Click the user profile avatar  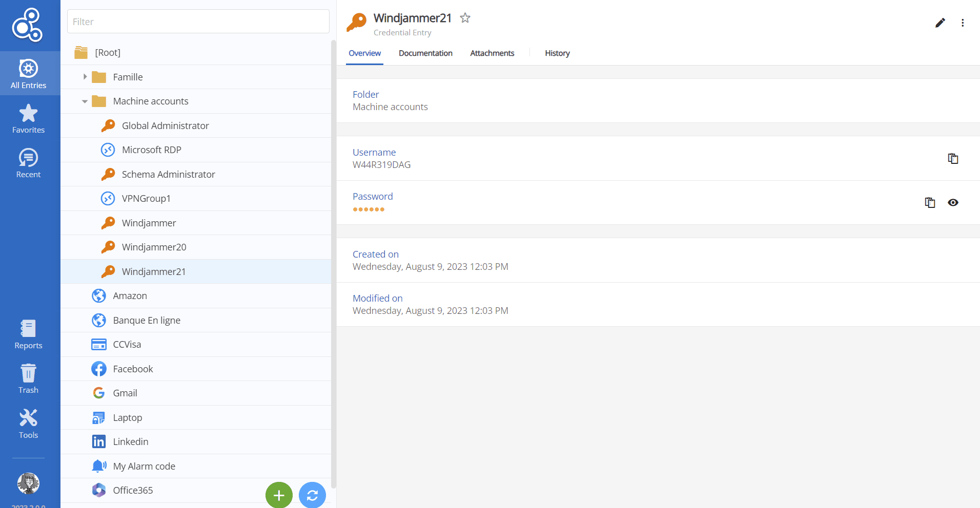(x=28, y=483)
